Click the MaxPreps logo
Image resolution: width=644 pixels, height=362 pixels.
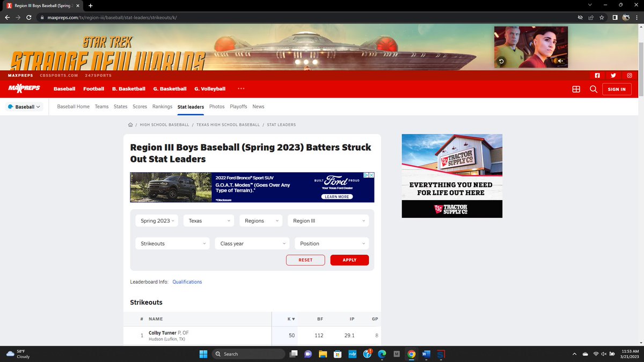[24, 88]
